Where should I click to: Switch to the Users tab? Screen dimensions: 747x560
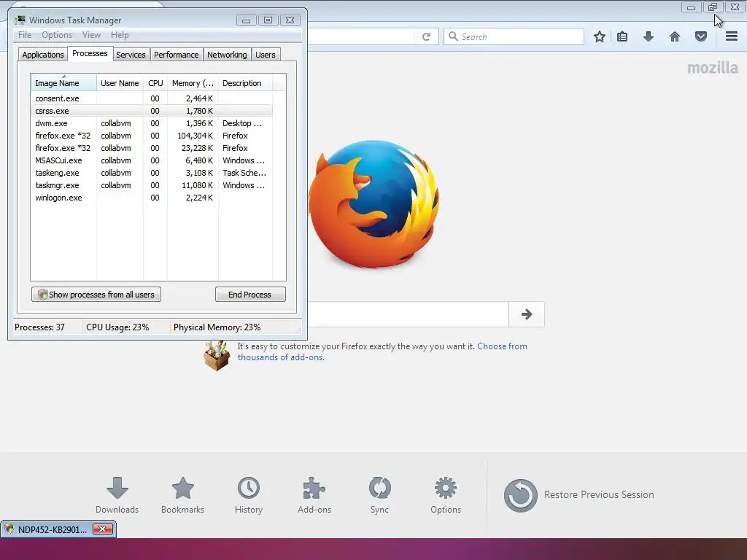click(x=266, y=55)
